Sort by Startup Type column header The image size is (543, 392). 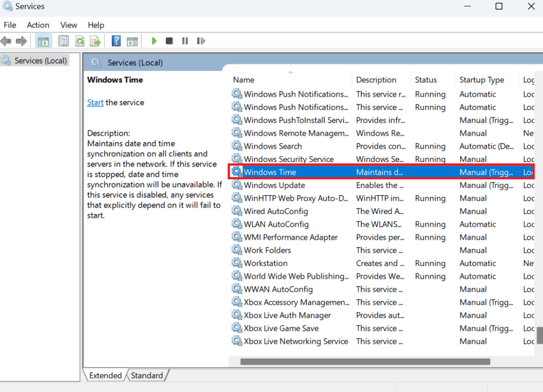(482, 80)
